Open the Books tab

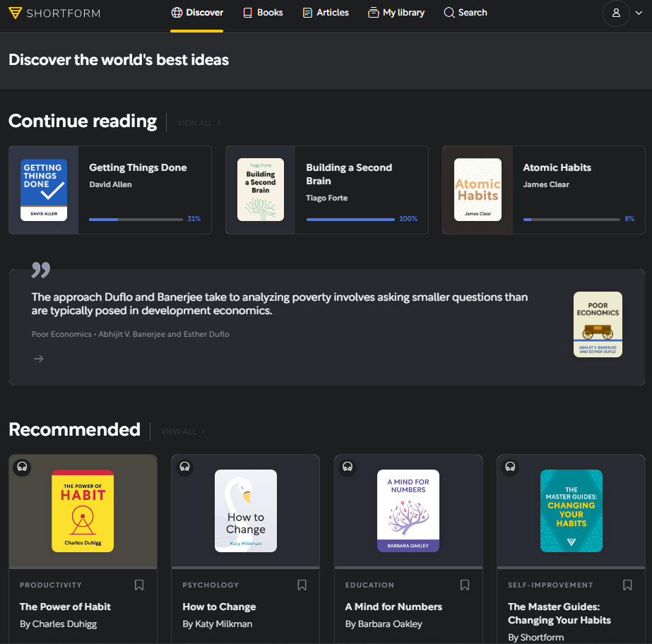click(x=263, y=13)
